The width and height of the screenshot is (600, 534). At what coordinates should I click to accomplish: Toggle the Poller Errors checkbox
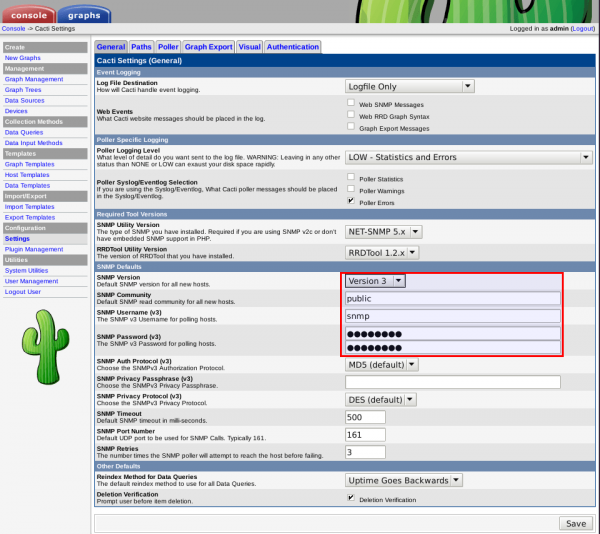(351, 200)
